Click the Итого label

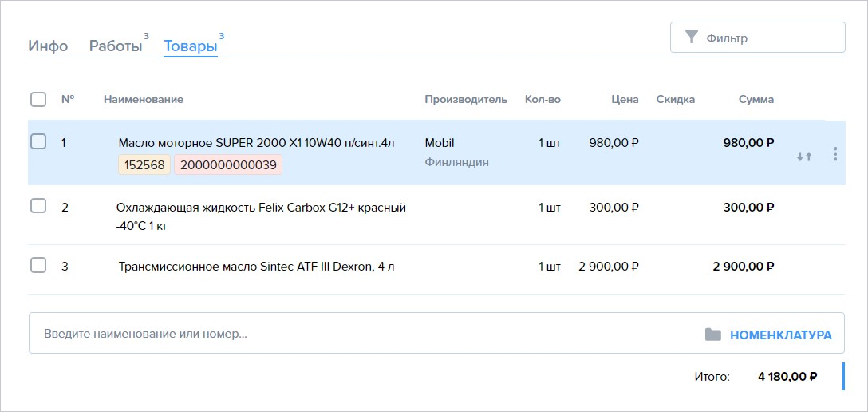tap(712, 377)
